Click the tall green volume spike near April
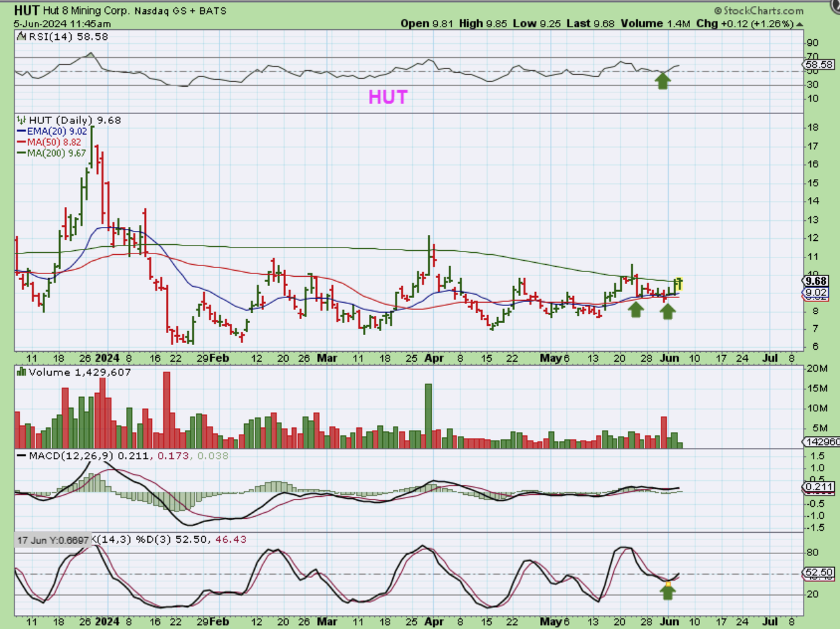The height and width of the screenshot is (629, 840). point(429,416)
